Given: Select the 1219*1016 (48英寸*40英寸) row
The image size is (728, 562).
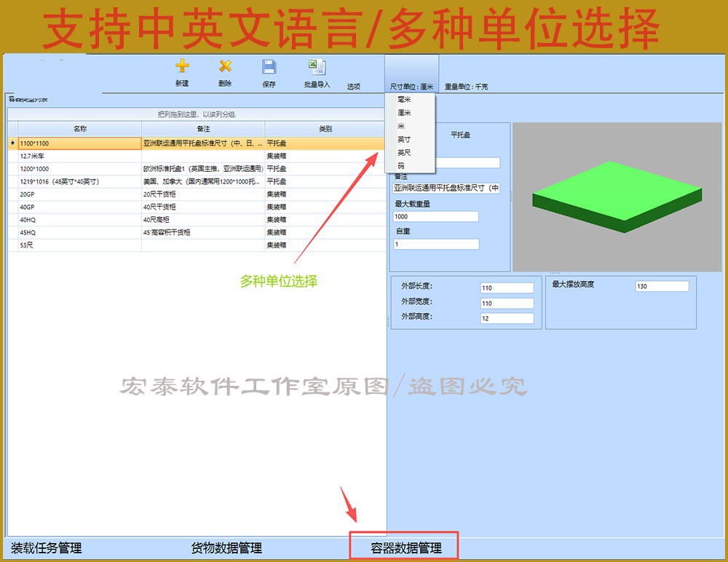Looking at the screenshot, I should (x=197, y=181).
